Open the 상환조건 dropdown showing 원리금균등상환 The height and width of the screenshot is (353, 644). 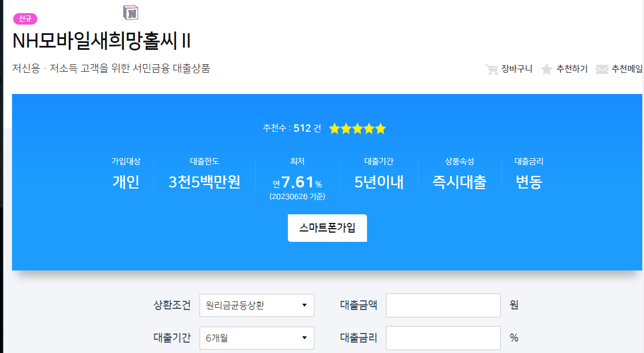[257, 305]
